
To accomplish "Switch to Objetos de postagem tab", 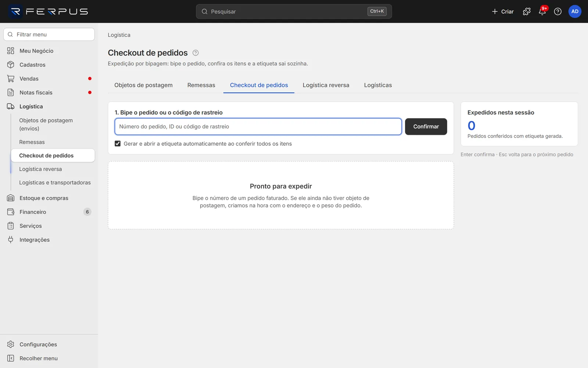I will click(143, 85).
